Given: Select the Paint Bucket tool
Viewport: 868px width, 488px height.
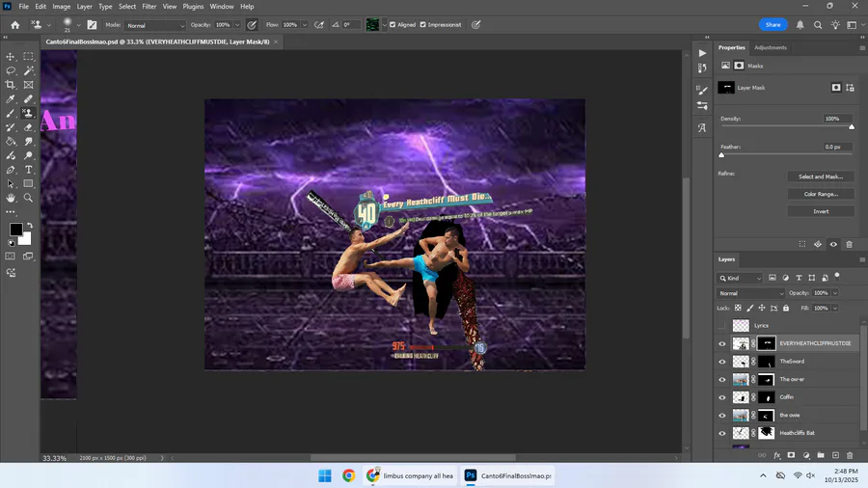Looking at the screenshot, I should [x=11, y=141].
